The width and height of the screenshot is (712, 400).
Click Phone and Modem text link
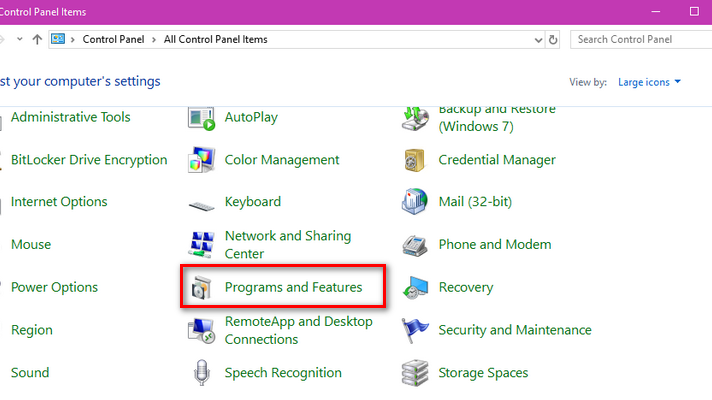(x=495, y=244)
